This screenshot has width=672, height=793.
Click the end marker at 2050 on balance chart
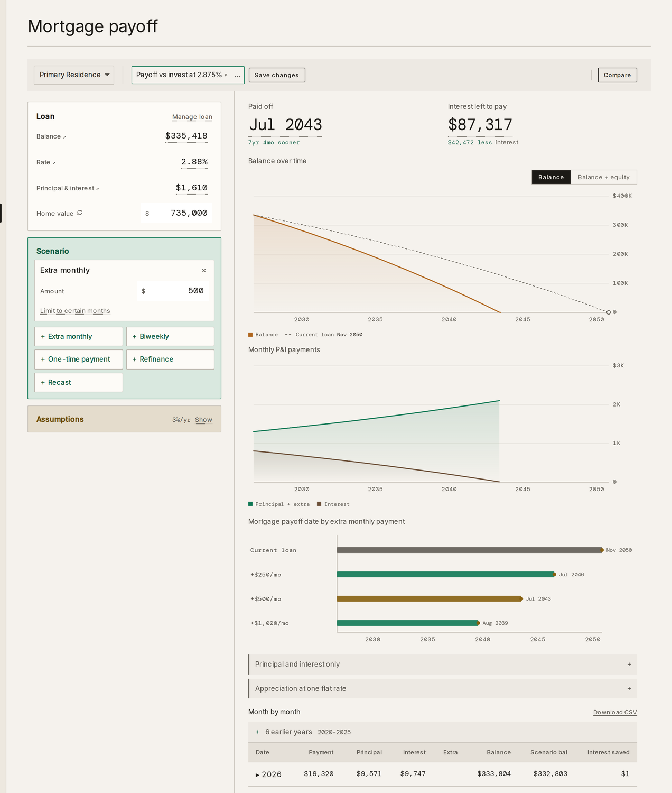(x=609, y=312)
